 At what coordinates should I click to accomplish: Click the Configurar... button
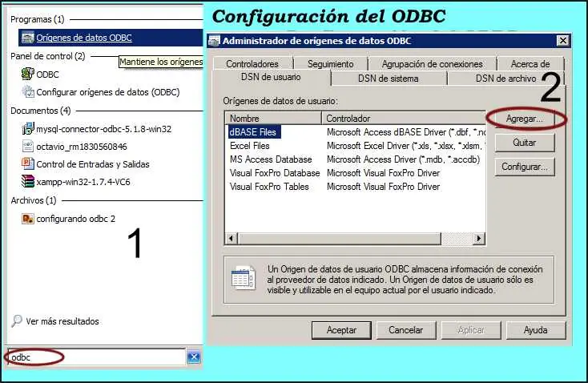click(x=524, y=167)
